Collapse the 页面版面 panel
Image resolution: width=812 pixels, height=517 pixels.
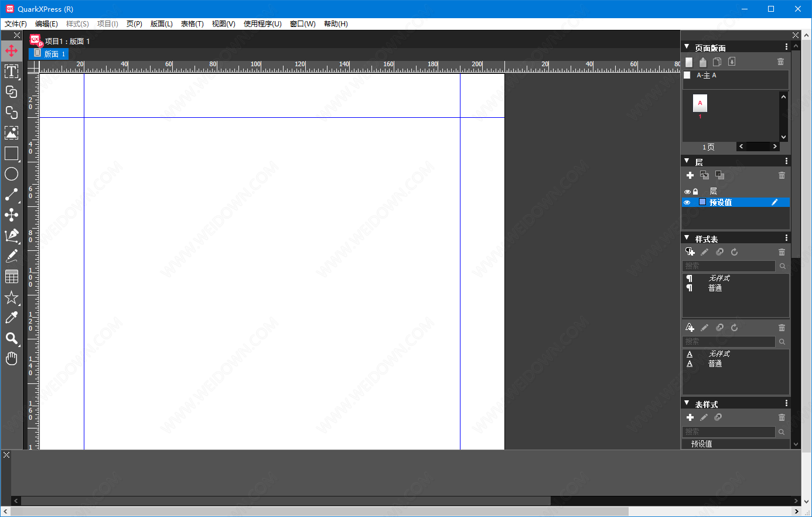click(687, 47)
